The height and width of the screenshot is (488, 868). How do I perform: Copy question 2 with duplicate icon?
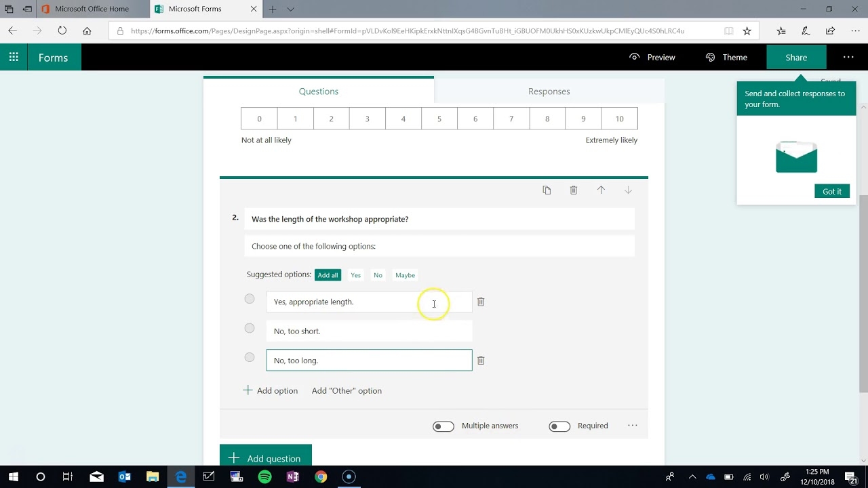(547, 190)
